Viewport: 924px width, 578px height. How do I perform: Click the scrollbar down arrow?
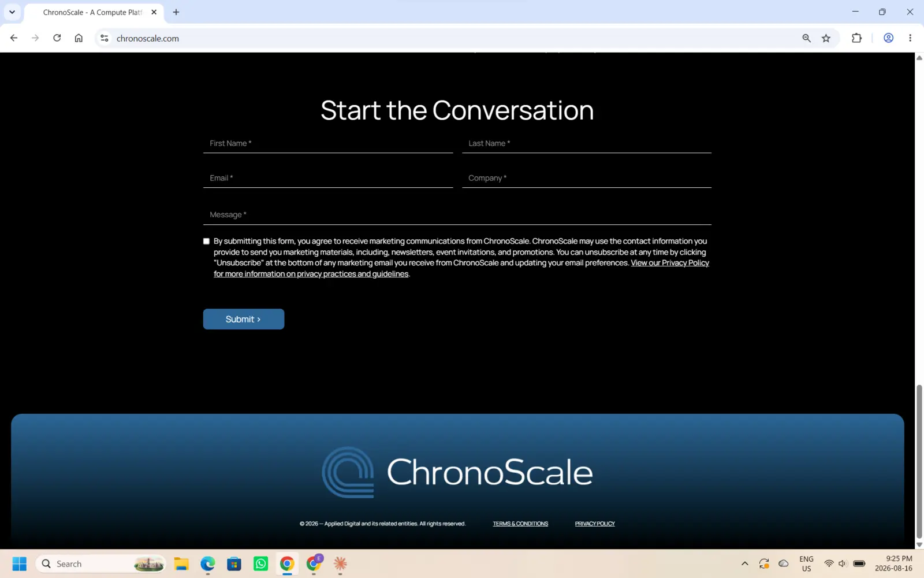(x=919, y=544)
